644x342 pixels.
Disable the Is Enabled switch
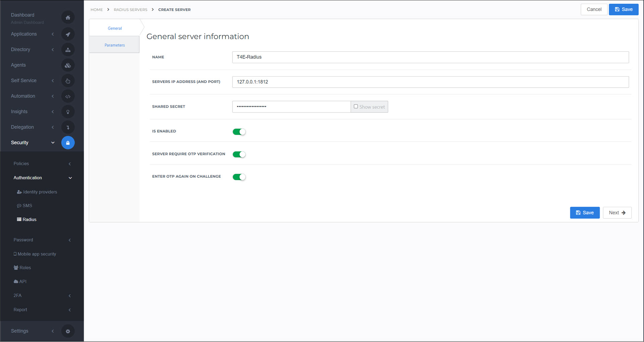click(x=239, y=132)
